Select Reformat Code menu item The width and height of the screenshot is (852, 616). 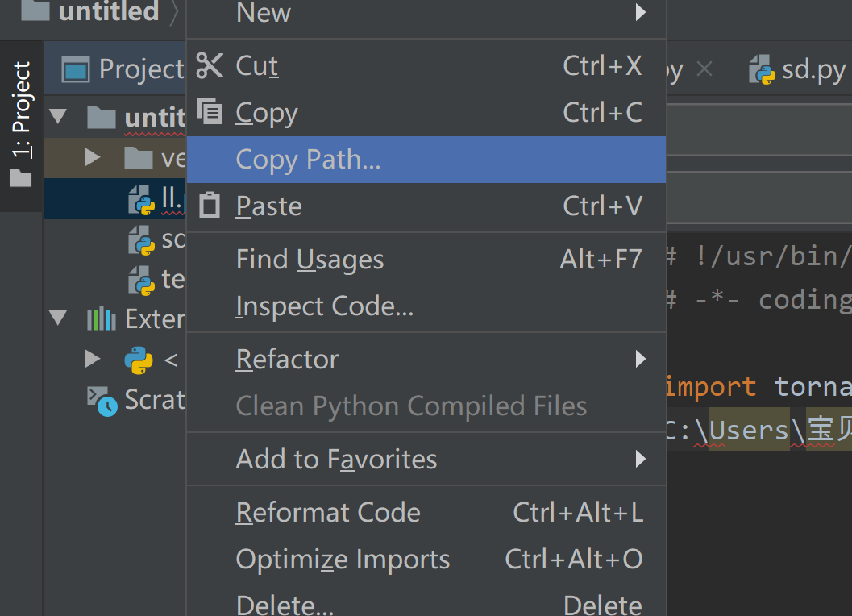(328, 513)
